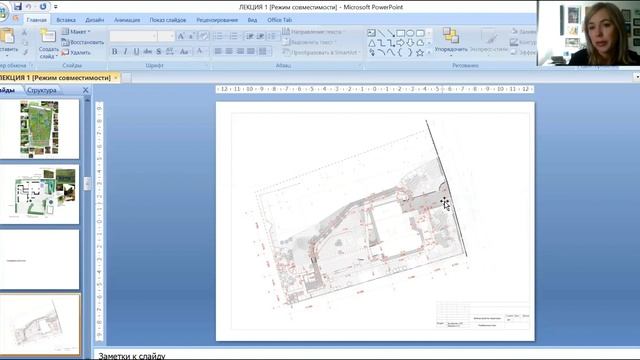Toggle Align text right

(240, 51)
